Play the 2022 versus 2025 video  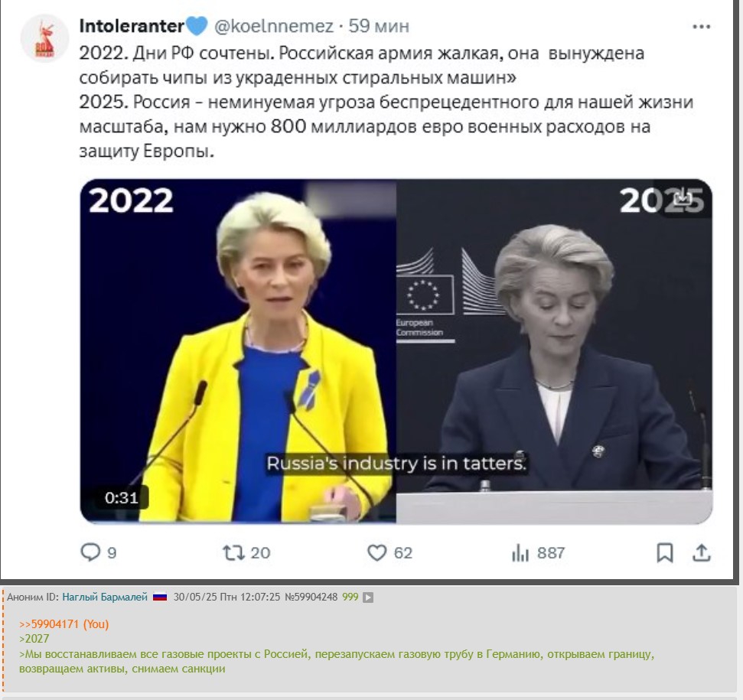point(396,351)
